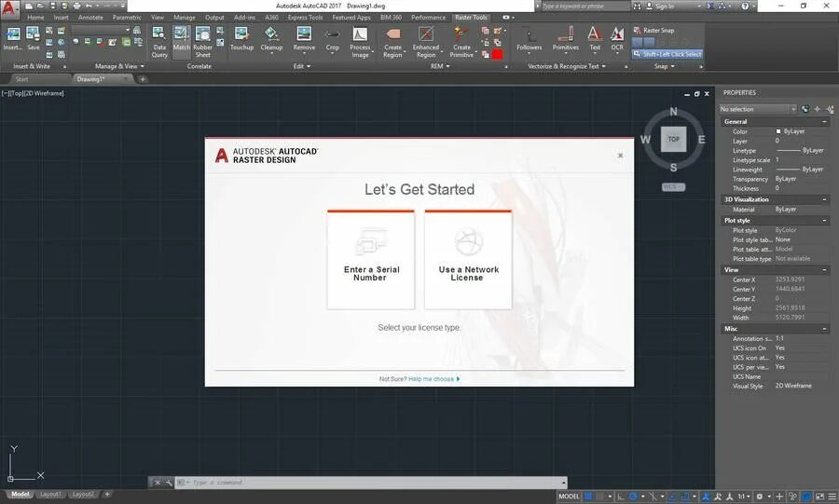
Task: Click the Color ByLayer swatch in Properties
Action: pos(778,131)
